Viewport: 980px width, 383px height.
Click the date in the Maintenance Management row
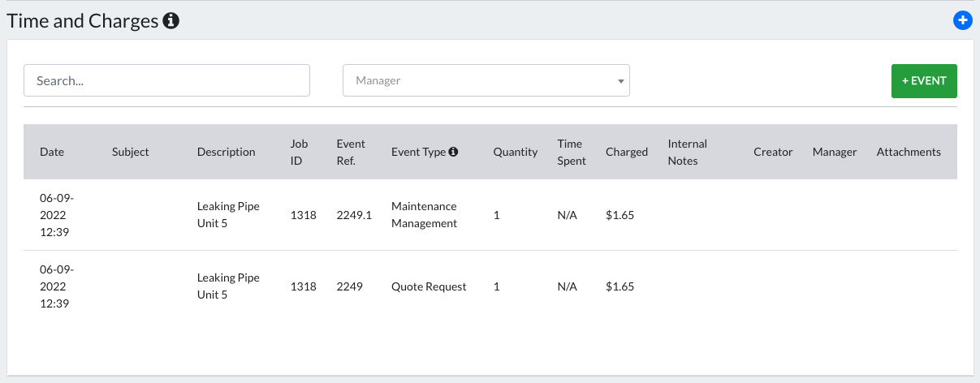coord(57,215)
